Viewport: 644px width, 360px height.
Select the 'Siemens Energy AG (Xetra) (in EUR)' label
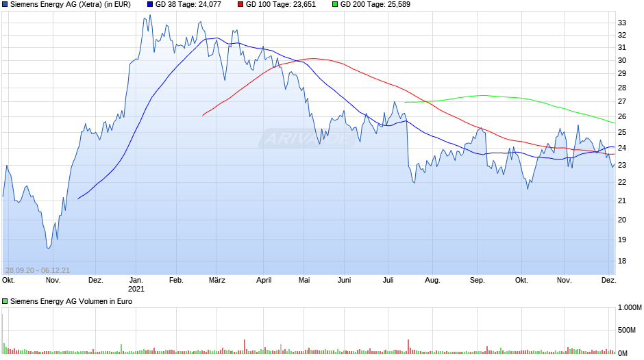click(x=71, y=5)
